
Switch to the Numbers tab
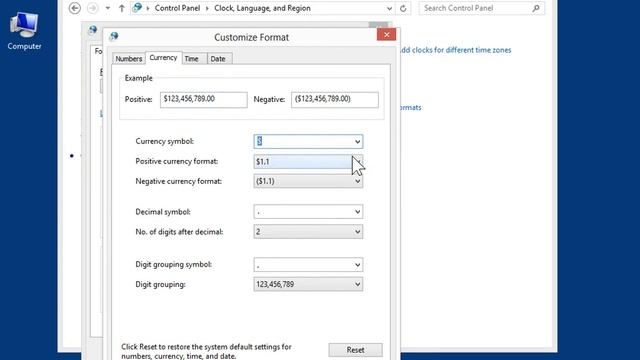[129, 59]
